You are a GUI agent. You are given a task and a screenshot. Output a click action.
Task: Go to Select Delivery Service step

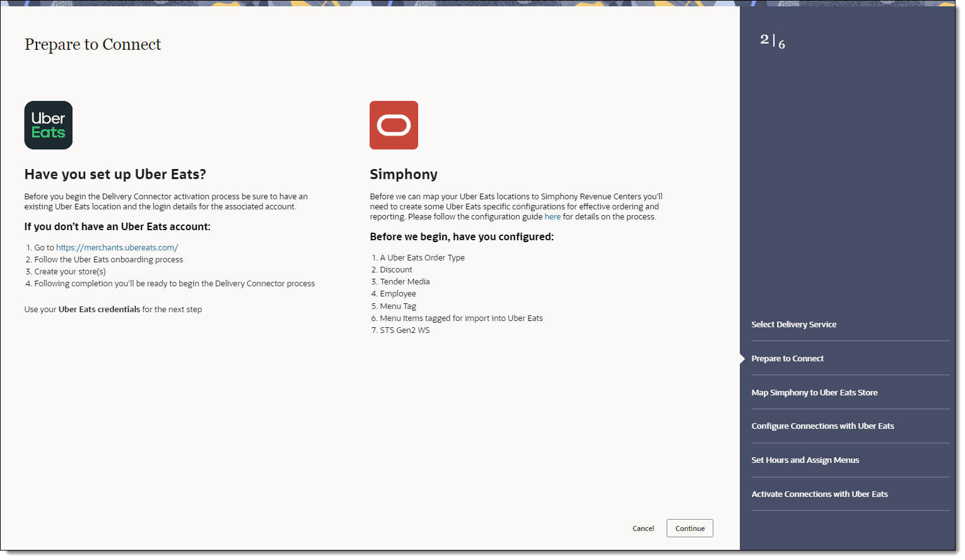click(x=794, y=325)
